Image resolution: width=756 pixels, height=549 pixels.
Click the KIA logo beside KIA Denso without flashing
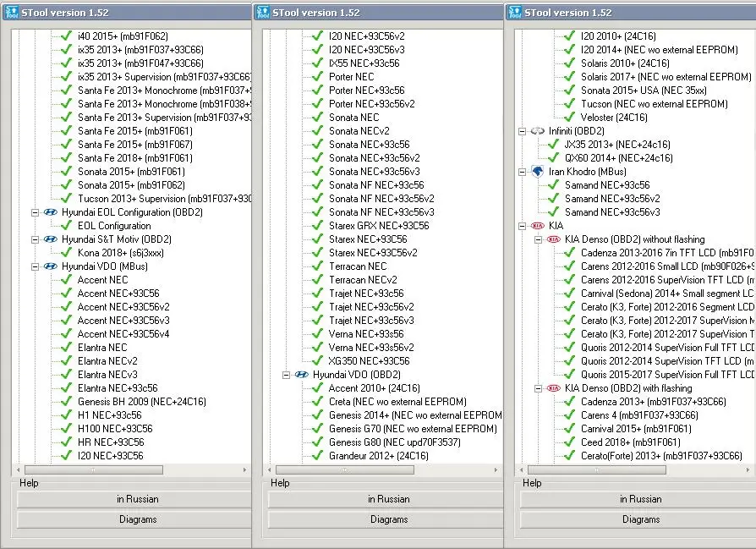point(554,239)
